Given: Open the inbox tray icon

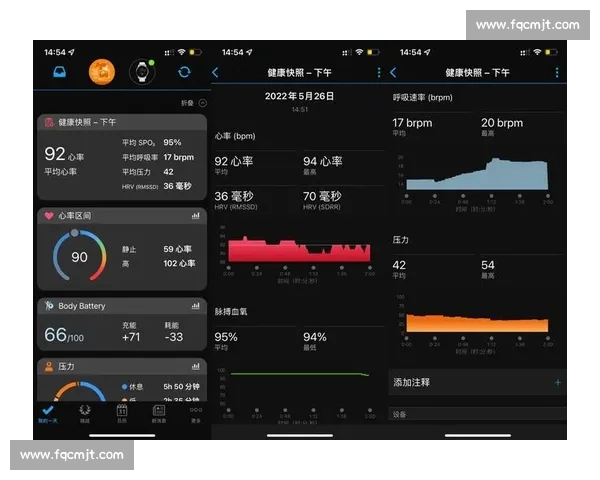Looking at the screenshot, I should [x=59, y=72].
